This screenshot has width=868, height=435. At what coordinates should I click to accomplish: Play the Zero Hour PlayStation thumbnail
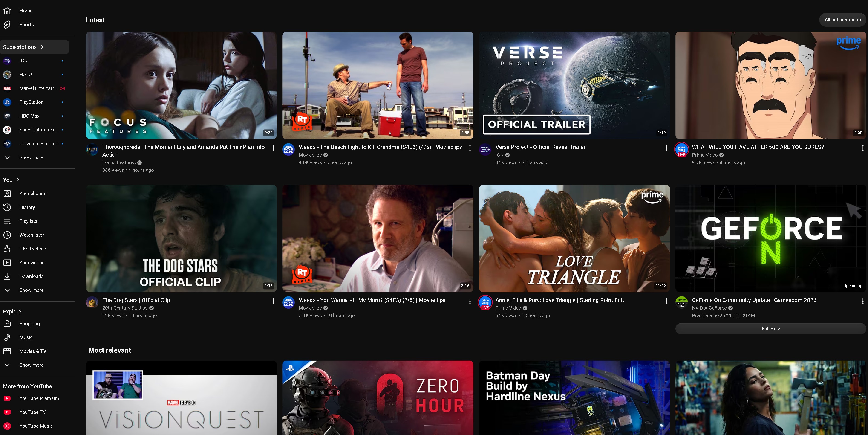[378, 398]
